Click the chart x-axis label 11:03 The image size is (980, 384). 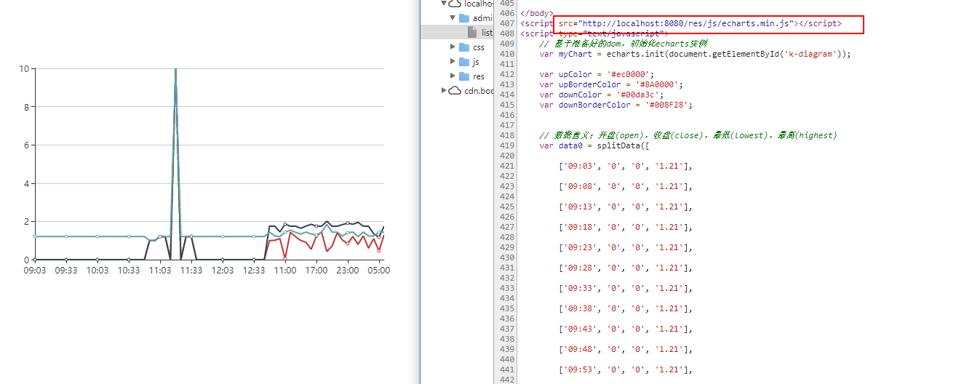160,270
